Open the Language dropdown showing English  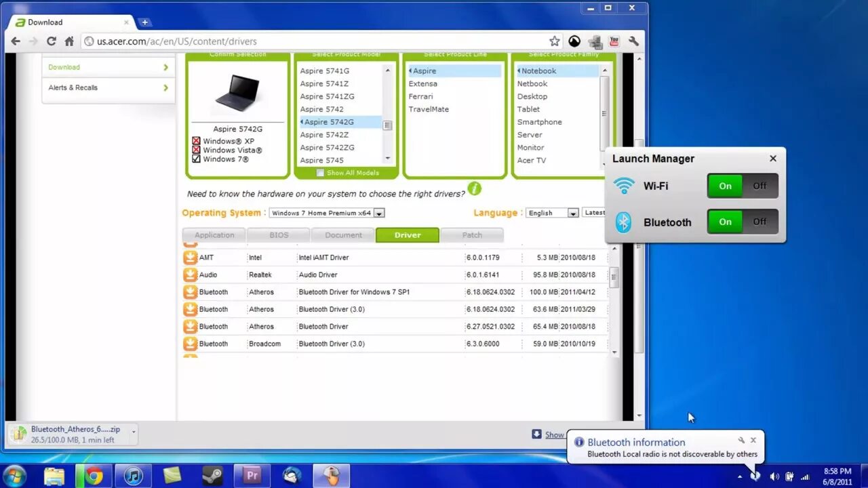pos(552,213)
